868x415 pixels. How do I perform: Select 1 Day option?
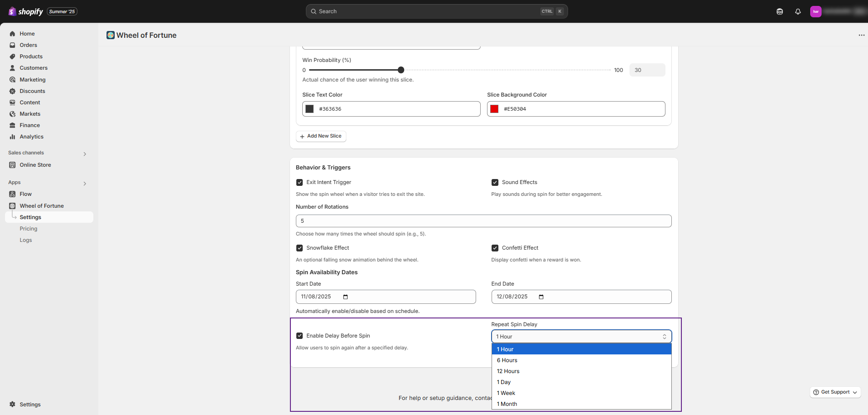(581, 382)
